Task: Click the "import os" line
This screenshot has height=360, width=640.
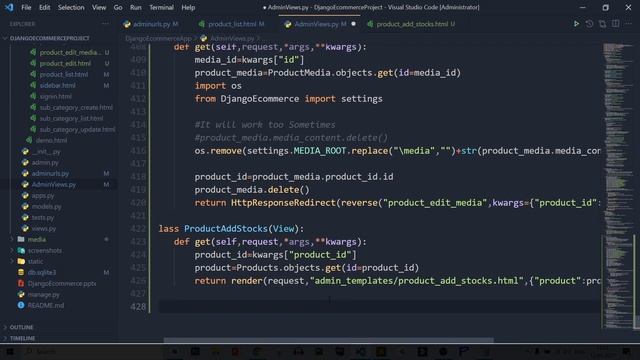Action: coord(218,86)
